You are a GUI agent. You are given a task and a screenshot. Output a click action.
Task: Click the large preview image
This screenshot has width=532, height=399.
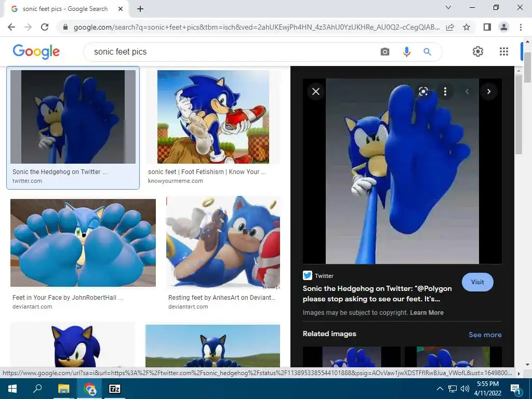[x=402, y=171]
